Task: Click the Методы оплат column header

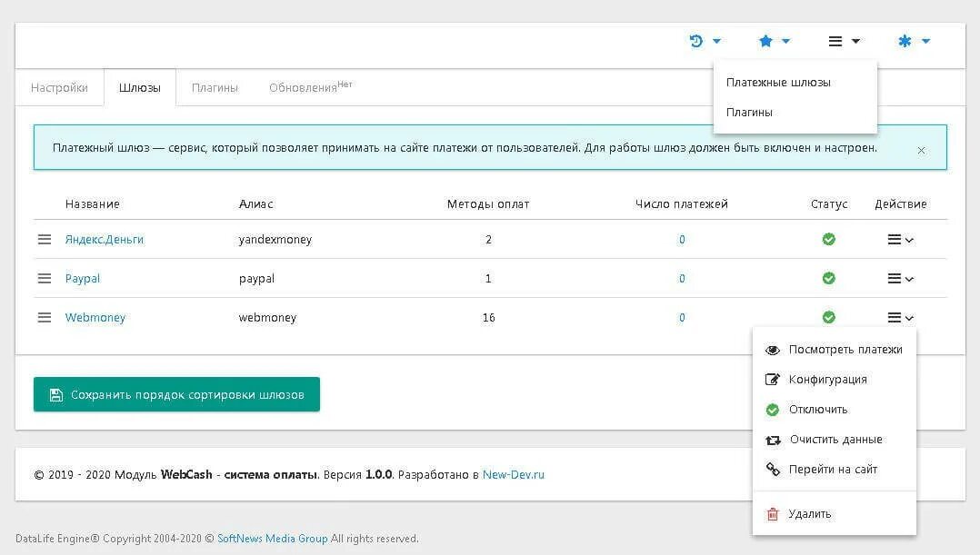Action: click(488, 204)
